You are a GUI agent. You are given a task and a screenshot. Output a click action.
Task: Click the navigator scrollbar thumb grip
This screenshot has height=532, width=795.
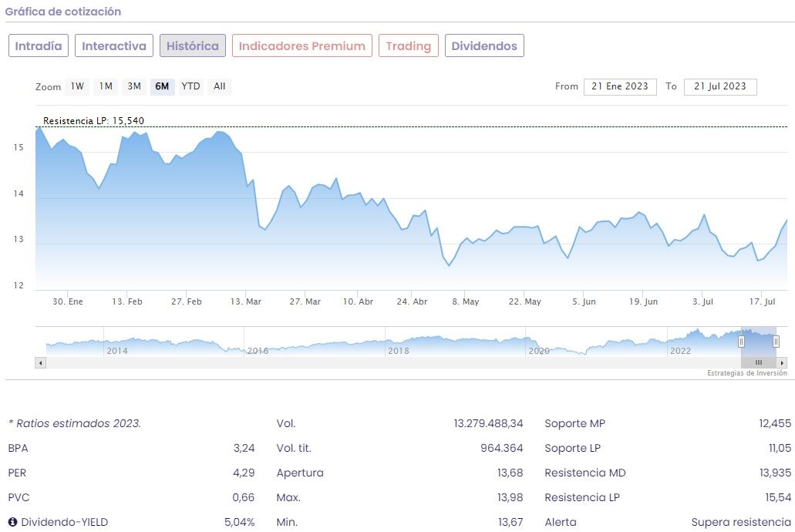pos(759,362)
